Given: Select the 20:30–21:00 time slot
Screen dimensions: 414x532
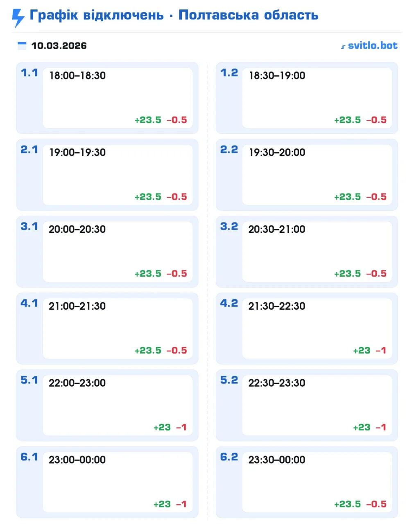Looking at the screenshot, I should pos(277,229).
